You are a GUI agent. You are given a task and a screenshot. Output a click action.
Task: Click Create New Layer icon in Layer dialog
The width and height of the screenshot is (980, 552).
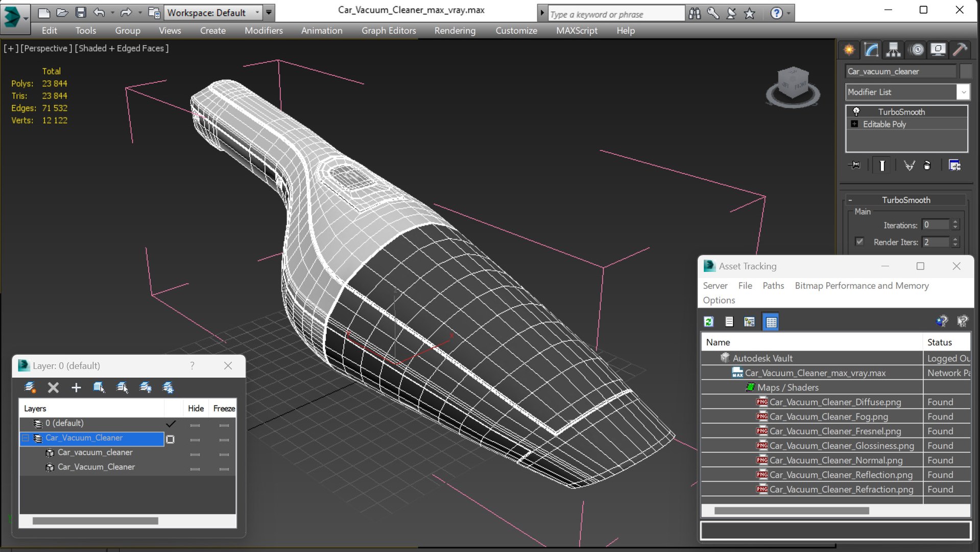(30, 388)
